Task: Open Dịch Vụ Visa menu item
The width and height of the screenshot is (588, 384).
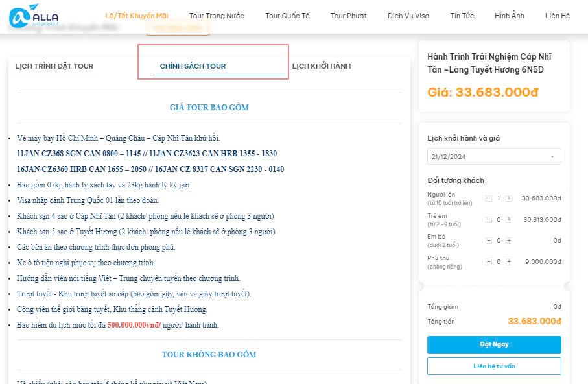Action: [408, 16]
